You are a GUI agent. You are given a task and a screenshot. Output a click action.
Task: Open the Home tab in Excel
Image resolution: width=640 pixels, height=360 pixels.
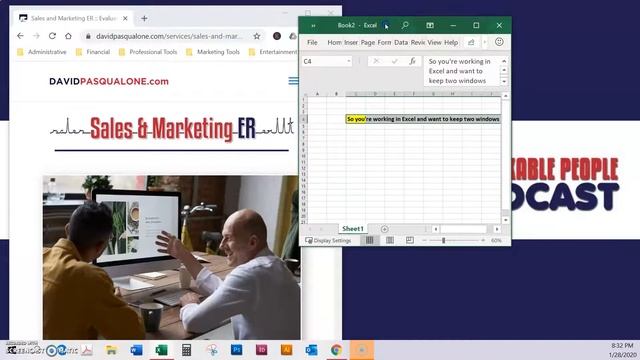pos(334,42)
